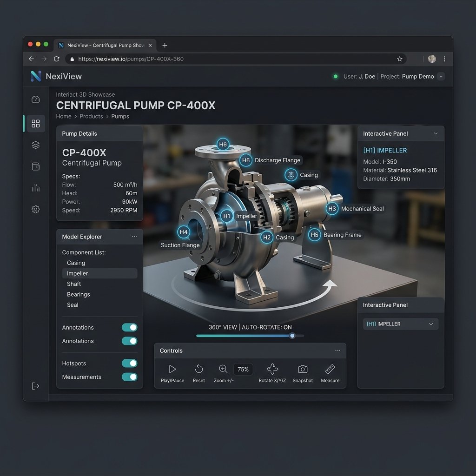Click the H1 Impeller hotspot
476x476 pixels.
(226, 216)
